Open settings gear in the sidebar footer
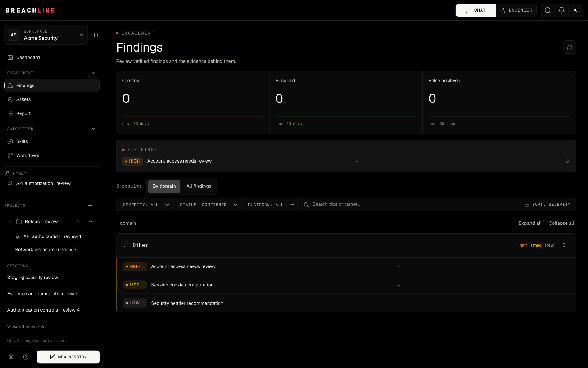 click(11, 357)
